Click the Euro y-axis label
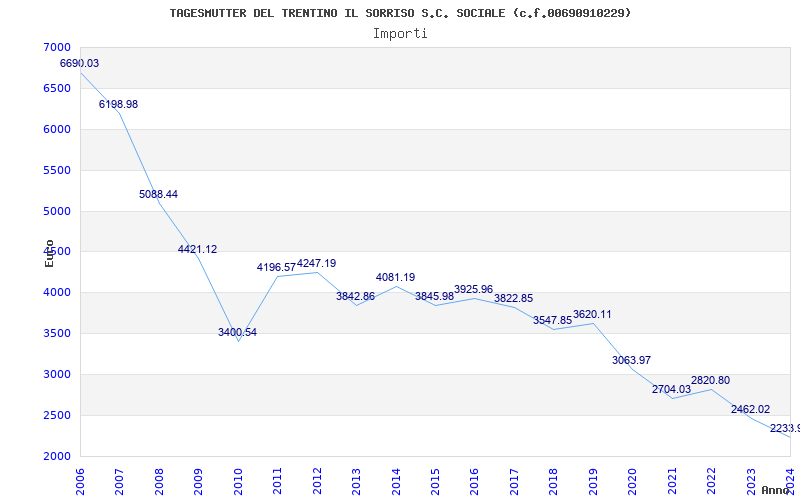 click(x=49, y=254)
